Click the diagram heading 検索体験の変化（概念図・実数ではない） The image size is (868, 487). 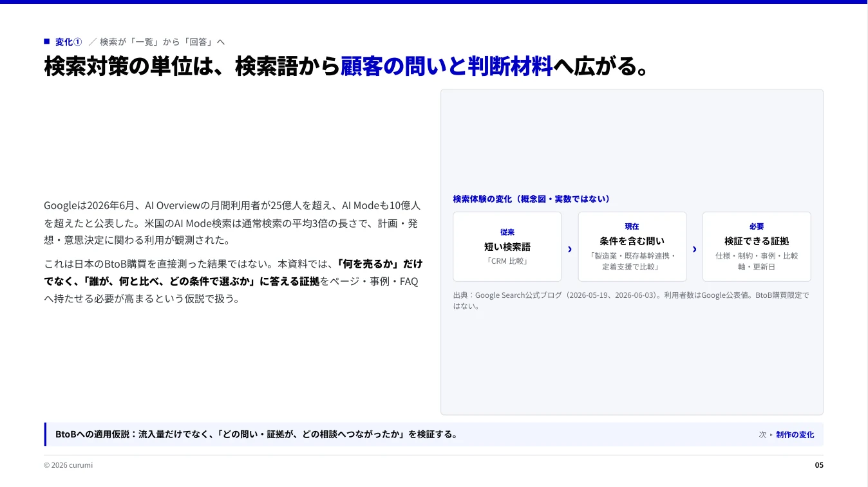coord(531,199)
